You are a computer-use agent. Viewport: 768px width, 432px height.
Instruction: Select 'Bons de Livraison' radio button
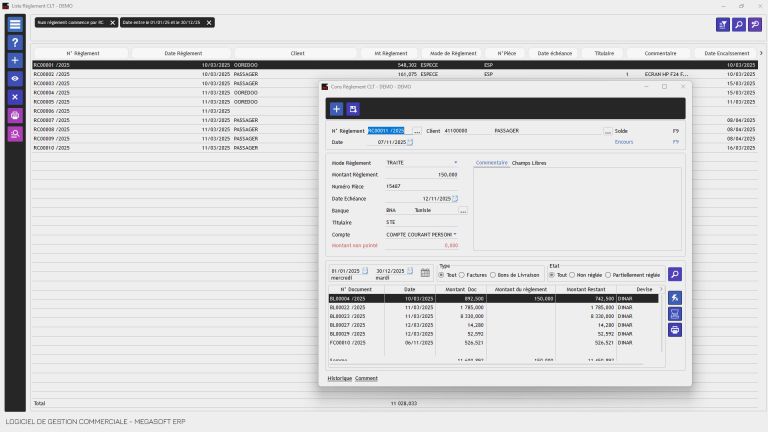click(493, 275)
